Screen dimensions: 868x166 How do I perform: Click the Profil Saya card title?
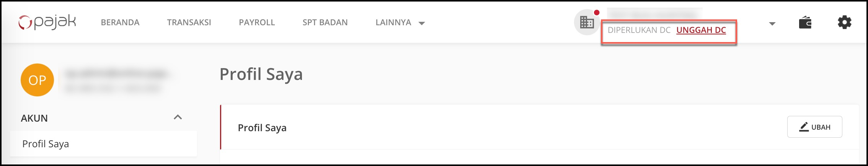tap(262, 128)
